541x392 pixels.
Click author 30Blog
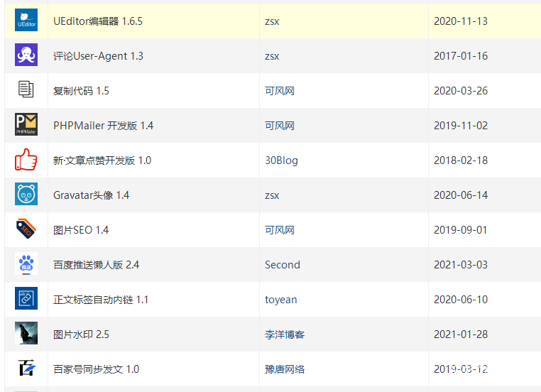pos(281,160)
